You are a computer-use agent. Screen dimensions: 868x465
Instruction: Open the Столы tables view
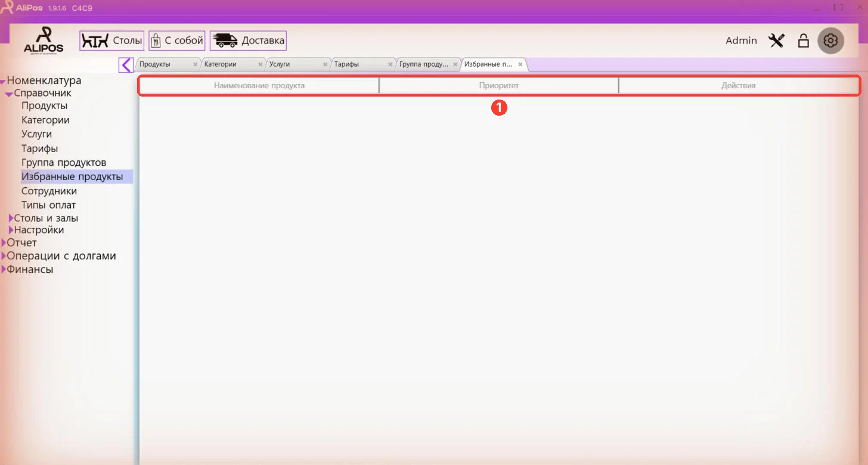112,41
